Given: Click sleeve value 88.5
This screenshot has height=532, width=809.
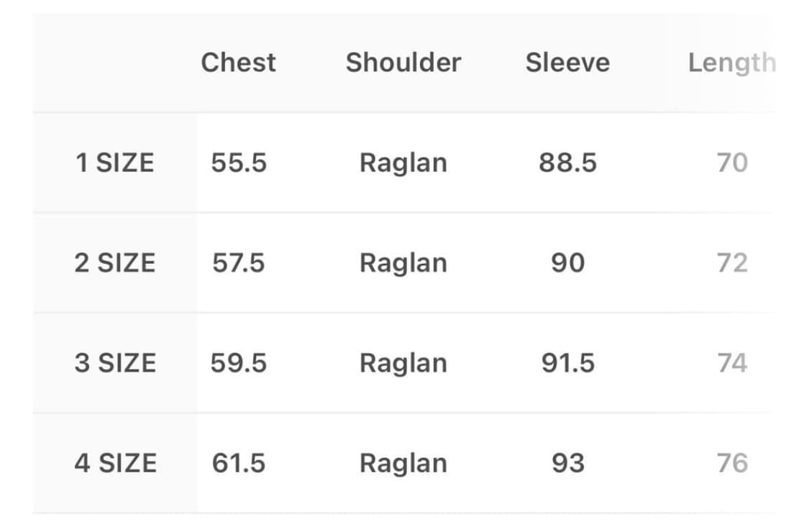Looking at the screenshot, I should pyautogui.click(x=567, y=163).
